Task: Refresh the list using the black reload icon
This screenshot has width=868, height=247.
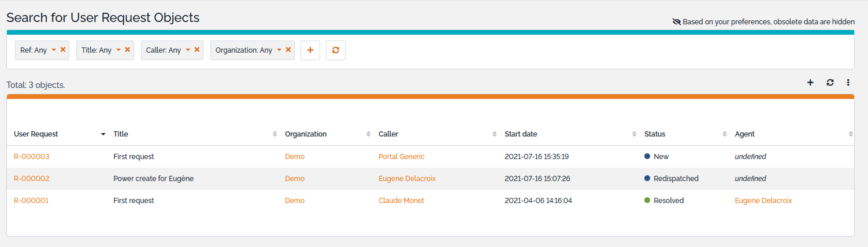Action: [x=830, y=83]
